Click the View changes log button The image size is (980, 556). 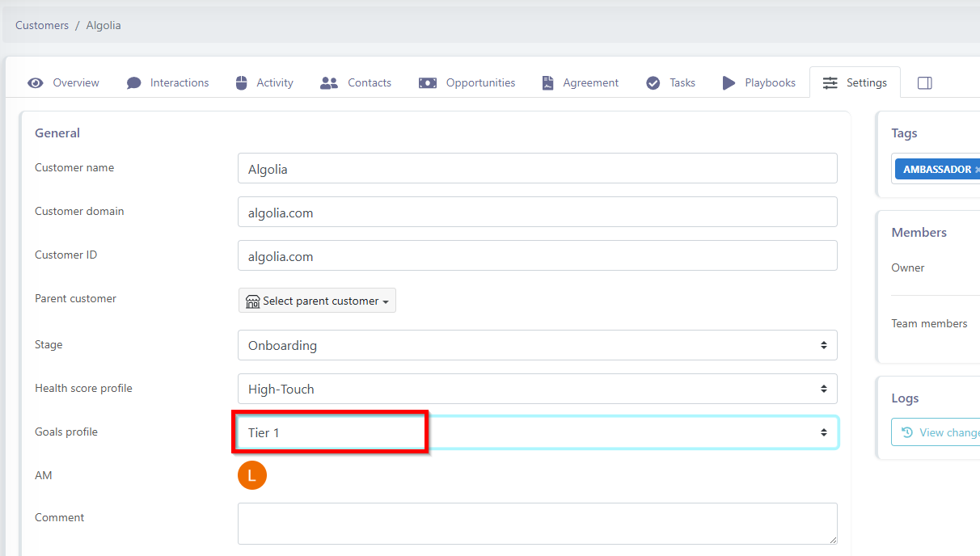(940, 432)
